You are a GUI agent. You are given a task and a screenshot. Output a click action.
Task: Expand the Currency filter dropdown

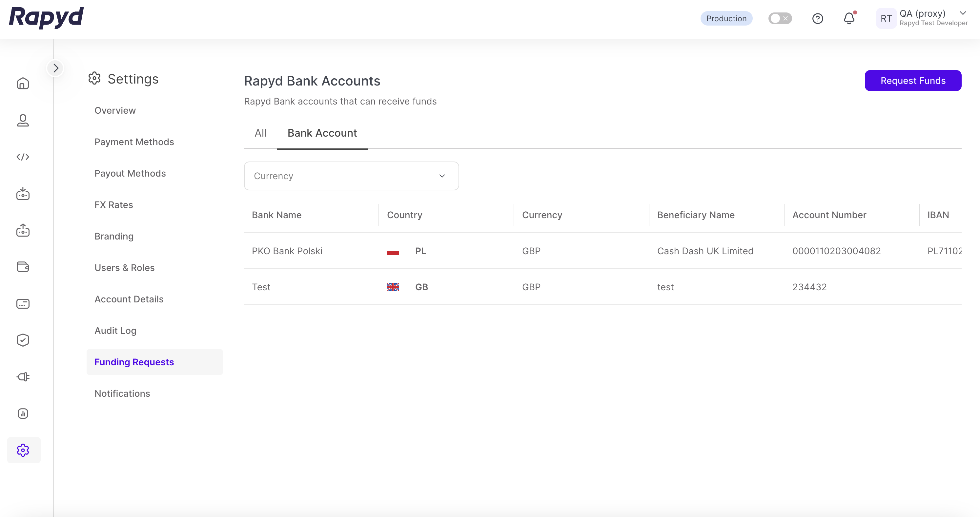[351, 176]
